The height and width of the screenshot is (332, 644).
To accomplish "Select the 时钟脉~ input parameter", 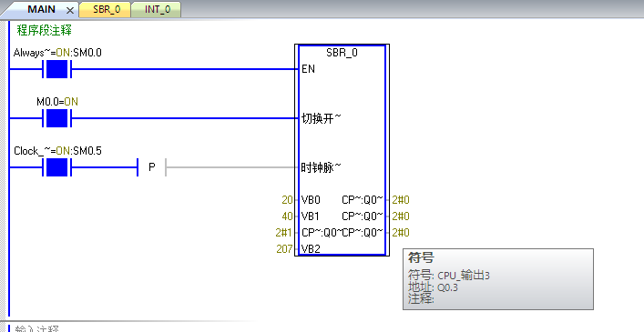I will (x=322, y=167).
